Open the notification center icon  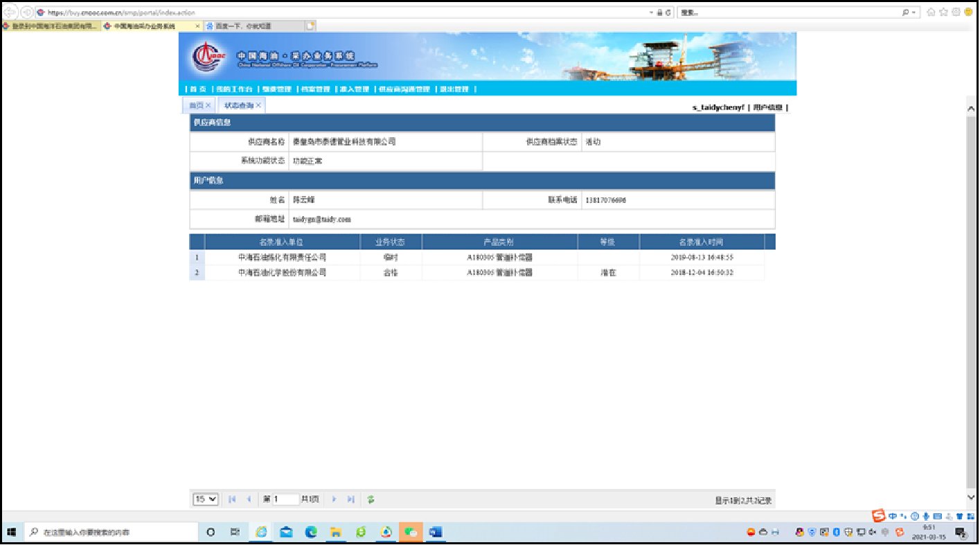[x=961, y=533]
